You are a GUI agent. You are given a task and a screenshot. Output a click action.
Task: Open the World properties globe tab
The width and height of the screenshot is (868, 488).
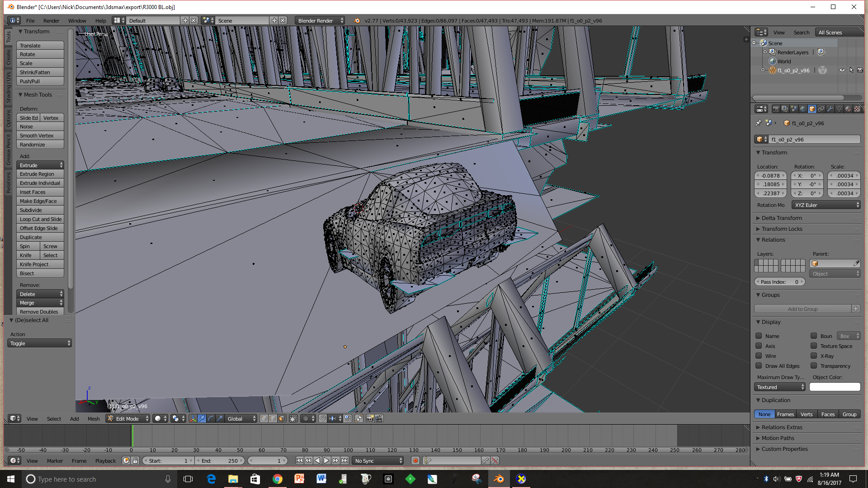coord(803,109)
